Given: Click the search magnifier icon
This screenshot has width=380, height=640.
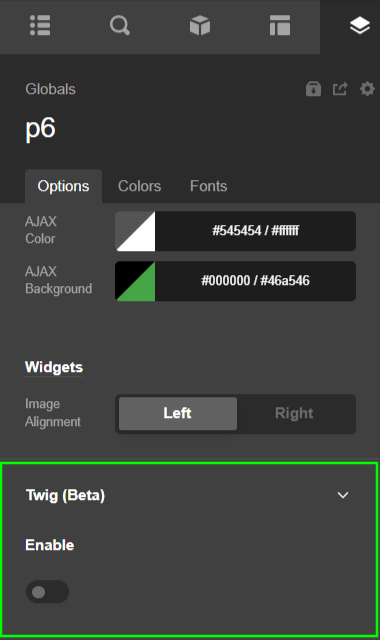Looking at the screenshot, I should [120, 25].
